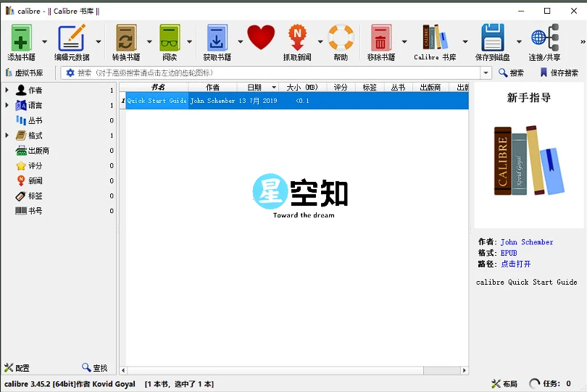Screen dimensions: 587x392
Task: Open dropdown arrow next to 移除书籍
Action: (x=404, y=41)
